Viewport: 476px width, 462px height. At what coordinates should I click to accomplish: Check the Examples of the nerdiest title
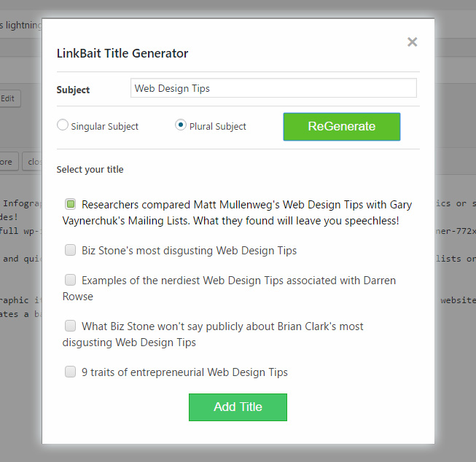click(71, 280)
